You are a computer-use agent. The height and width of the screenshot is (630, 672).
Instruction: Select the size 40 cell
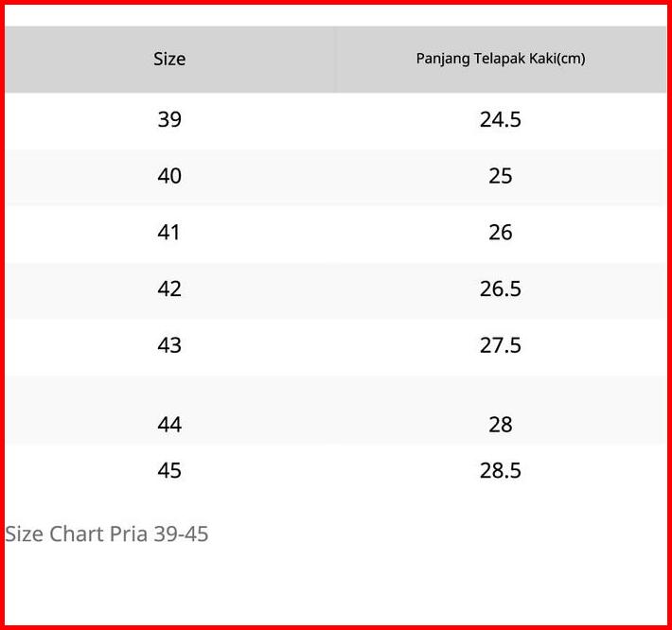click(x=169, y=176)
